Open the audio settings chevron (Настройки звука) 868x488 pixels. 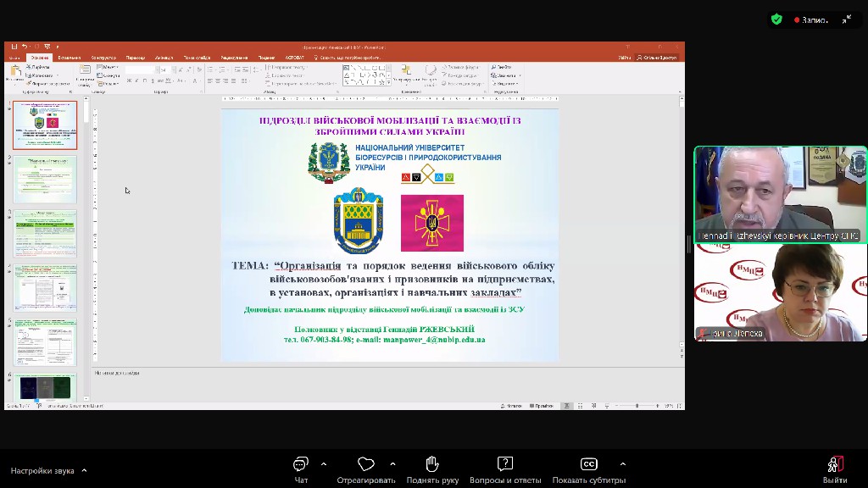point(84,471)
